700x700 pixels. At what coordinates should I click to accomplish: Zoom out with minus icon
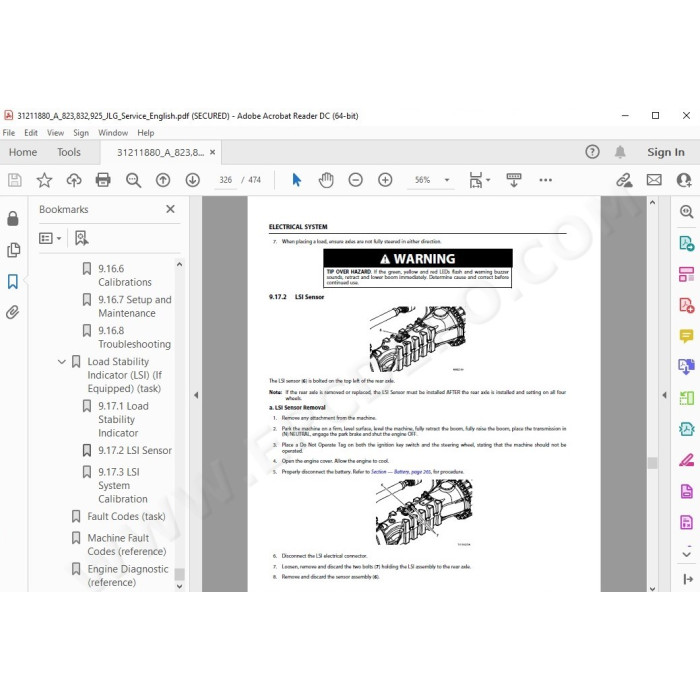tap(355, 180)
